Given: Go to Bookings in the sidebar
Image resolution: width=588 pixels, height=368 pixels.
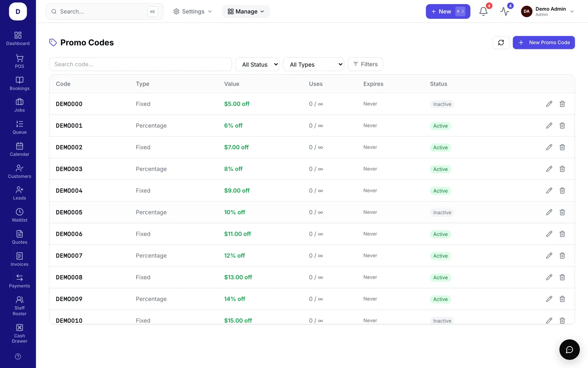Looking at the screenshot, I should (19, 84).
